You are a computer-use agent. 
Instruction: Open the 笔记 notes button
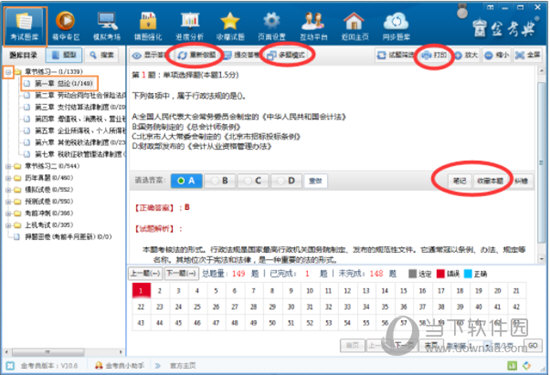[460, 181]
